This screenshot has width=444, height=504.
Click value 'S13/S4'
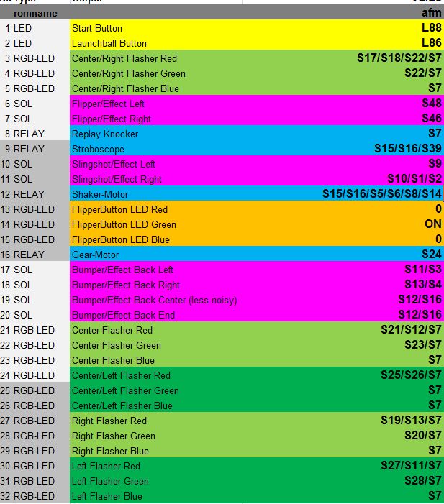click(x=422, y=285)
